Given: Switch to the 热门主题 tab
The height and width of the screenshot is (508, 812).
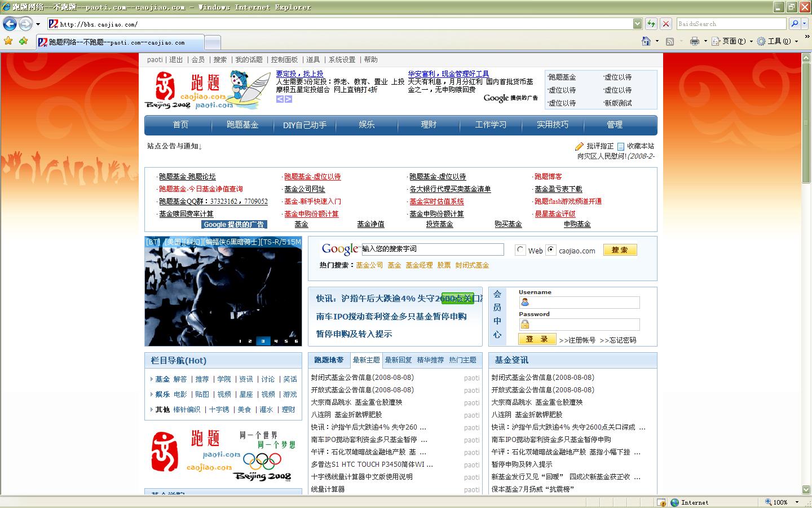Looking at the screenshot, I should (462, 360).
